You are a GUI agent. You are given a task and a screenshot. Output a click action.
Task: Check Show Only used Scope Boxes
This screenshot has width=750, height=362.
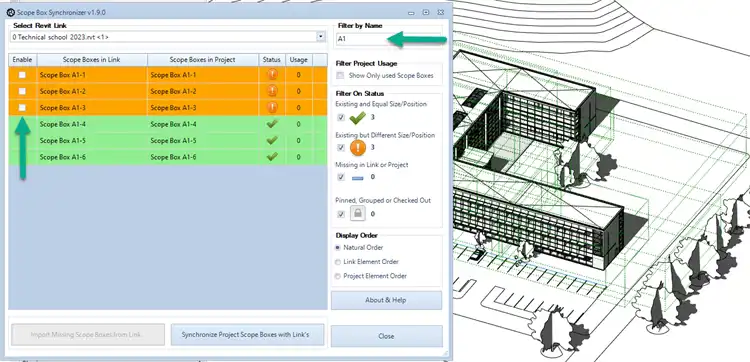point(340,76)
